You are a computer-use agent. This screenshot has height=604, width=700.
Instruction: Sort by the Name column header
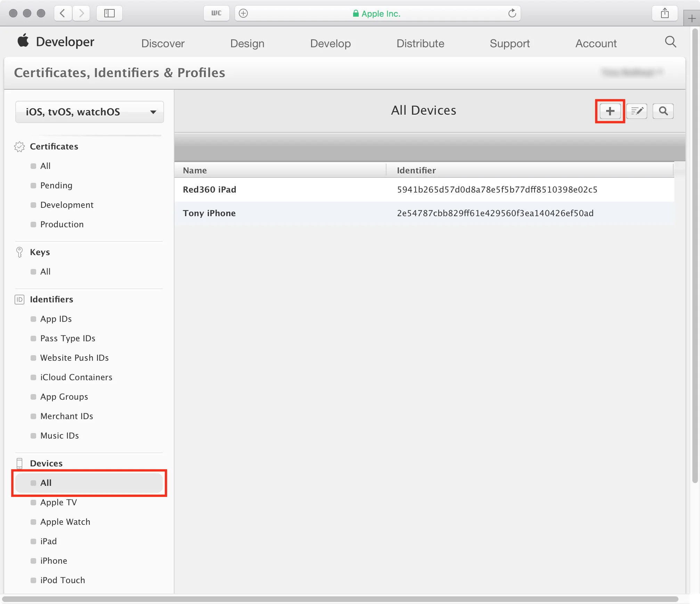(x=280, y=170)
